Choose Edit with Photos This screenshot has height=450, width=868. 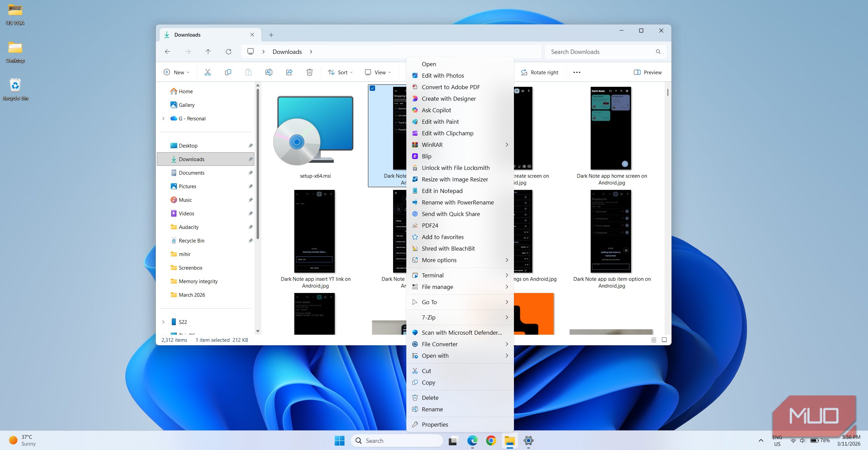click(460, 76)
